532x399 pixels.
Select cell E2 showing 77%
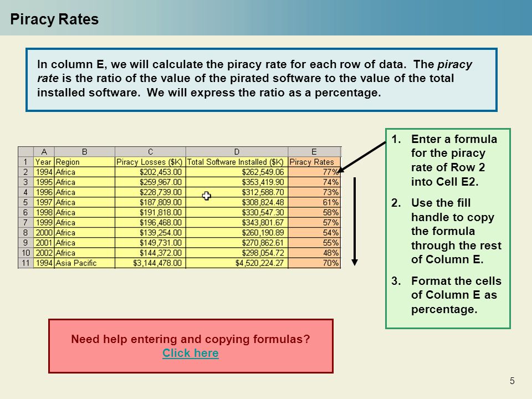[314, 172]
